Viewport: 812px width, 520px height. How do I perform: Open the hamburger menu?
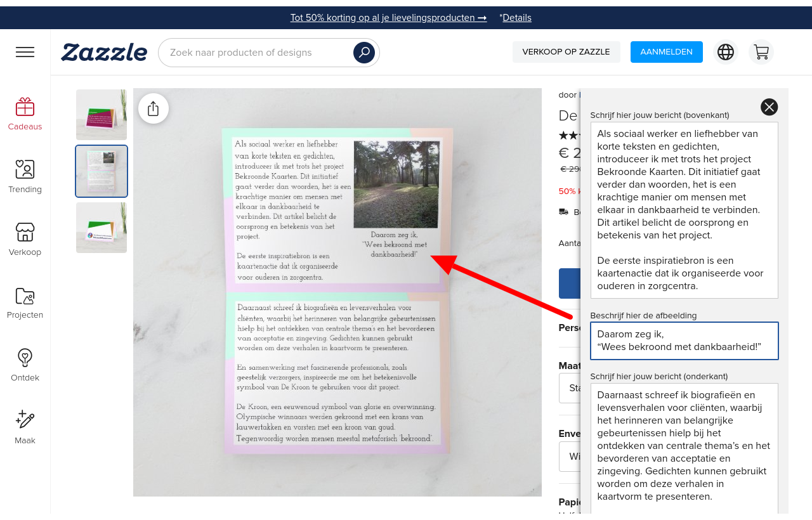pos(25,52)
